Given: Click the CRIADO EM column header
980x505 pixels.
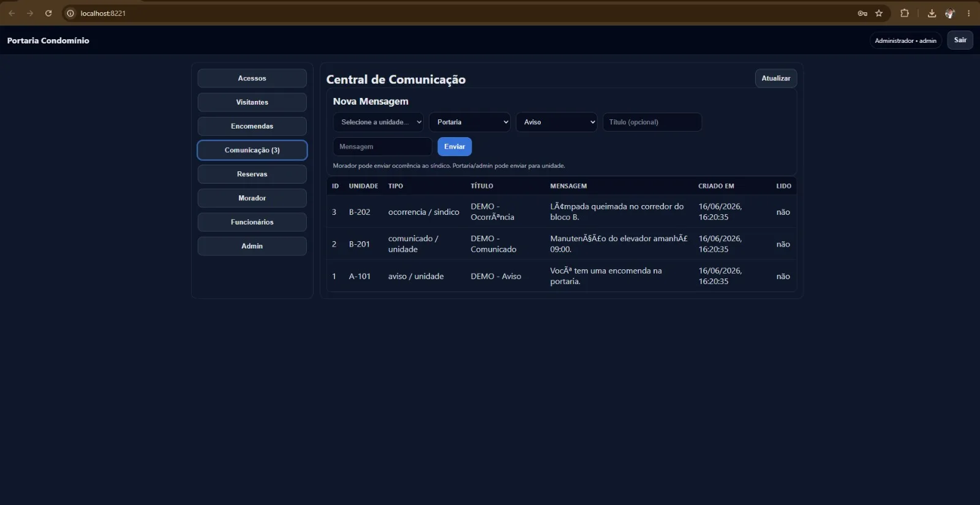Looking at the screenshot, I should point(716,186).
